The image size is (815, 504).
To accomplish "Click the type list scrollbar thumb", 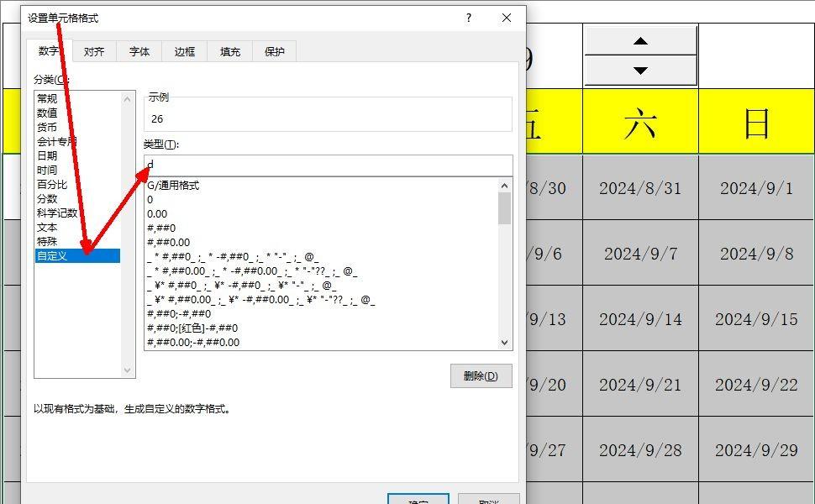I will click(x=504, y=208).
